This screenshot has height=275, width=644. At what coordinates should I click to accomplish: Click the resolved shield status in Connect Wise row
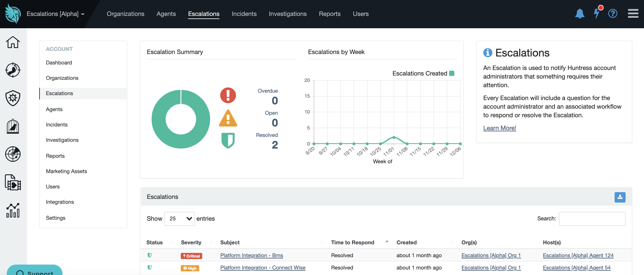pyautogui.click(x=150, y=267)
